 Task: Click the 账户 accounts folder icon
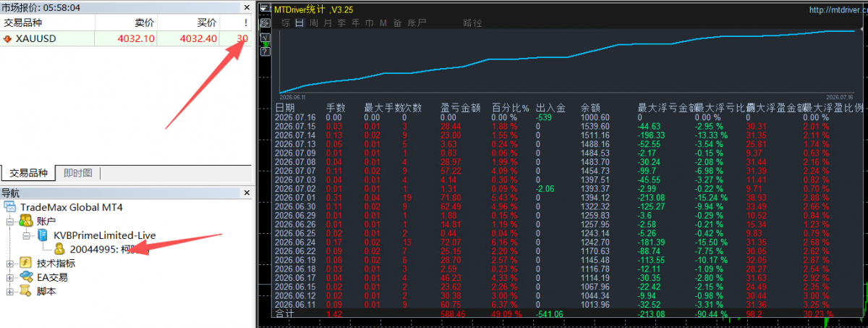click(x=27, y=221)
